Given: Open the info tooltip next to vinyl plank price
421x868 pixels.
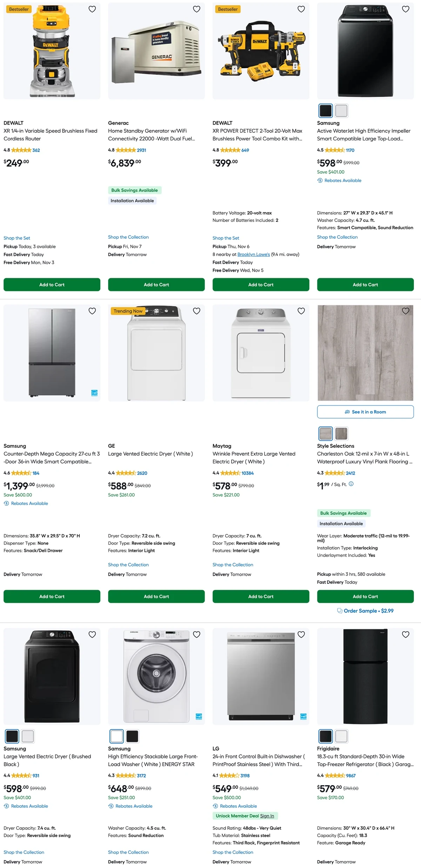Looking at the screenshot, I should coord(351,484).
